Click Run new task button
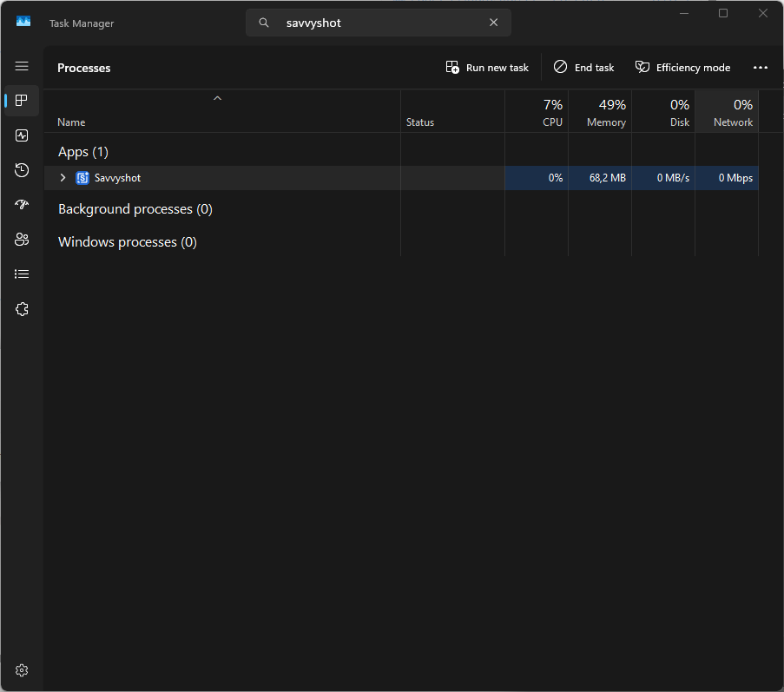The height and width of the screenshot is (692, 784). pos(487,68)
